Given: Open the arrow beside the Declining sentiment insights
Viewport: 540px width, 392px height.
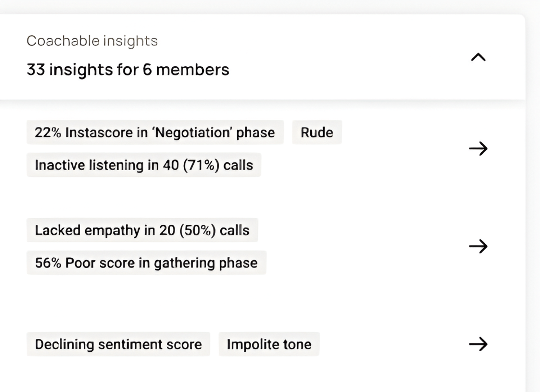Looking at the screenshot, I should tap(478, 344).
